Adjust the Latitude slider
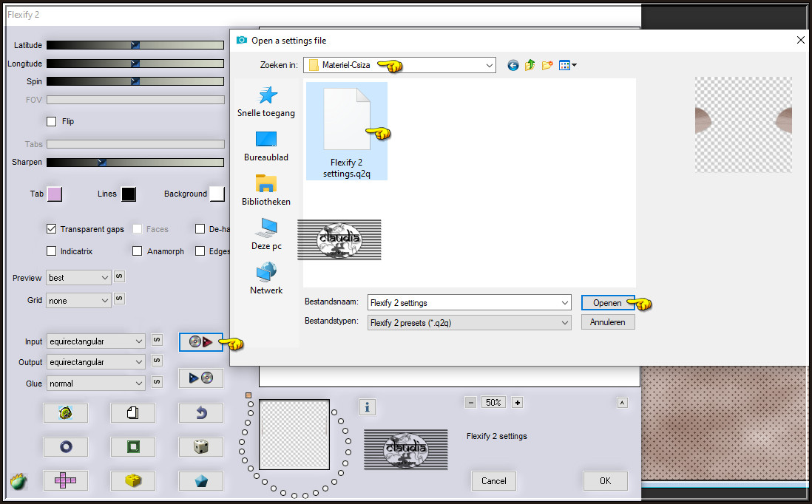Viewport: 812px width, 504px height. click(135, 45)
